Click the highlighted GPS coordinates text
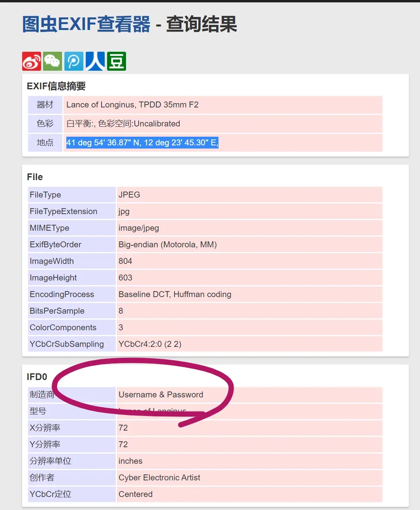The width and height of the screenshot is (420, 510). pyautogui.click(x=142, y=143)
